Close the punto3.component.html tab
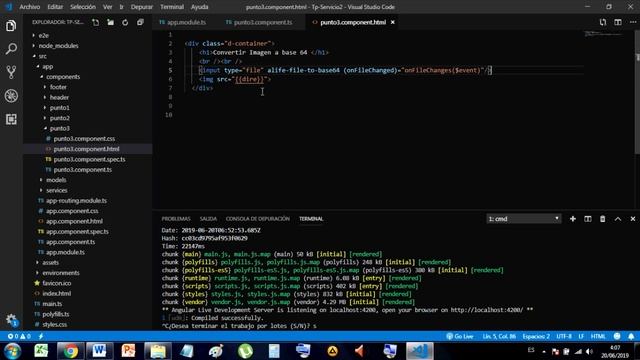640x360 pixels. point(393,22)
